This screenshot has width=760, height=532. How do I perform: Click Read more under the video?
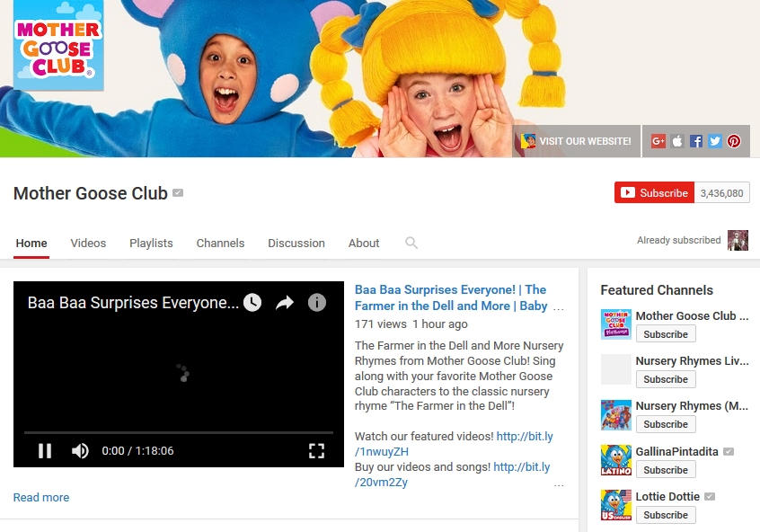click(41, 497)
